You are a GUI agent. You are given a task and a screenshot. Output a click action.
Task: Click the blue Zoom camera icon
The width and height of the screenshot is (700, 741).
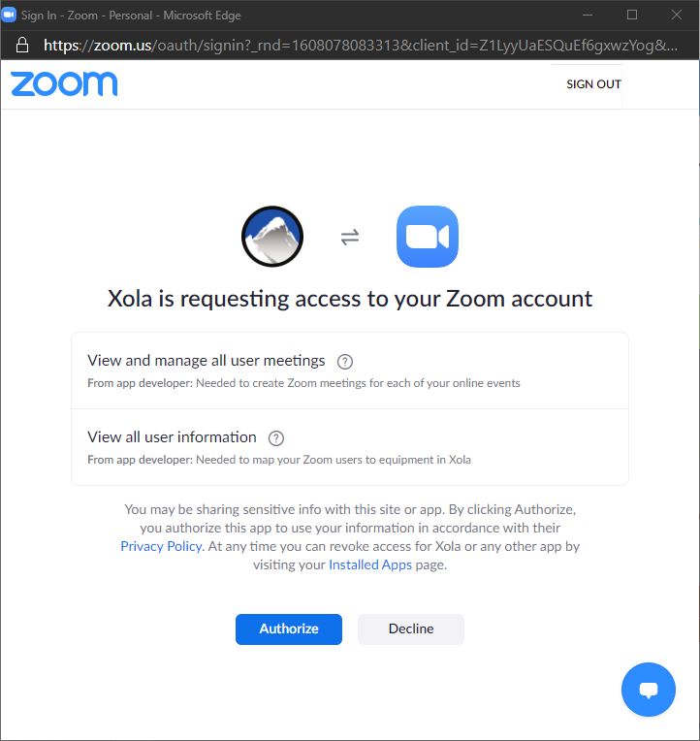pos(428,237)
